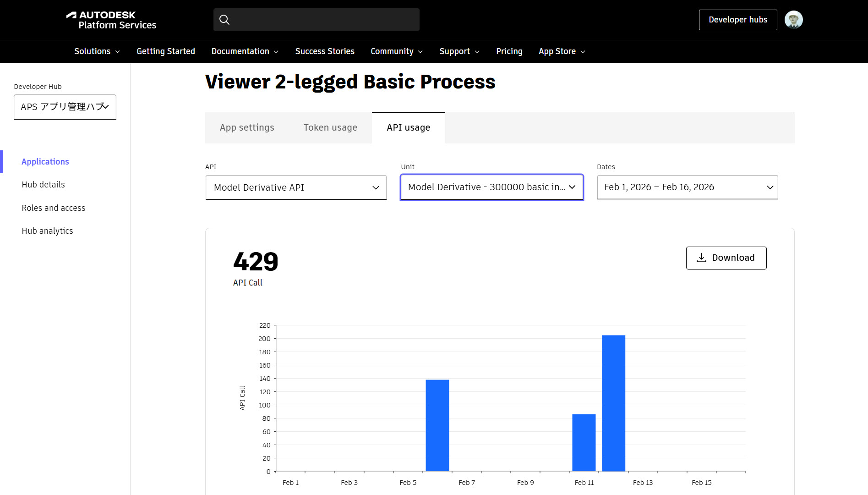Click the search magnifier icon
The width and height of the screenshot is (868, 495).
point(224,20)
